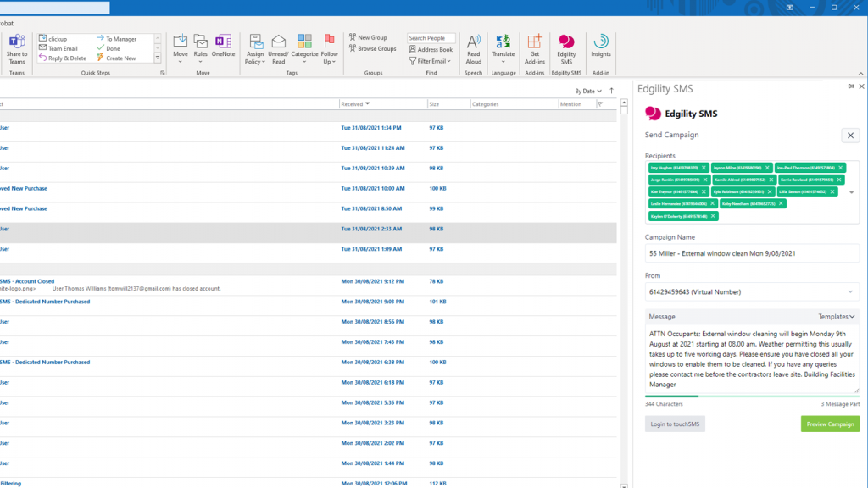This screenshot has height=488, width=868.
Task: Remove recipient Jorge Rankin
Action: [705, 180]
